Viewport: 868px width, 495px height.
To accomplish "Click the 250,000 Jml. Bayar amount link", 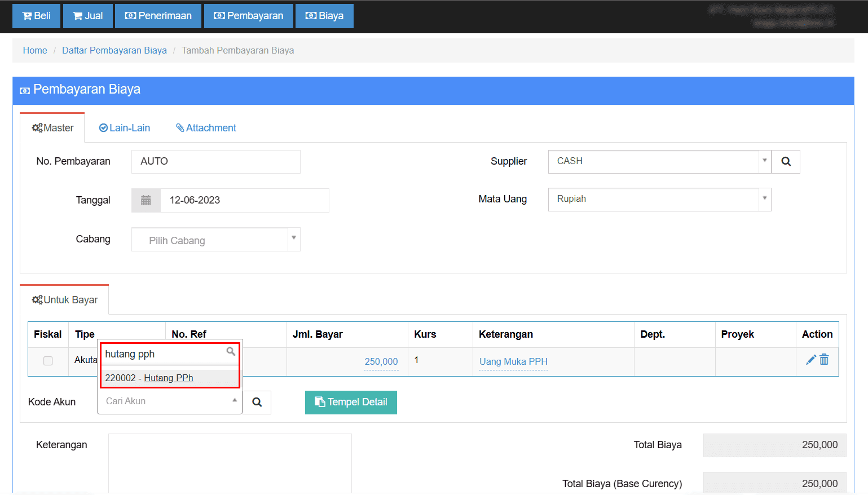I will coord(381,361).
